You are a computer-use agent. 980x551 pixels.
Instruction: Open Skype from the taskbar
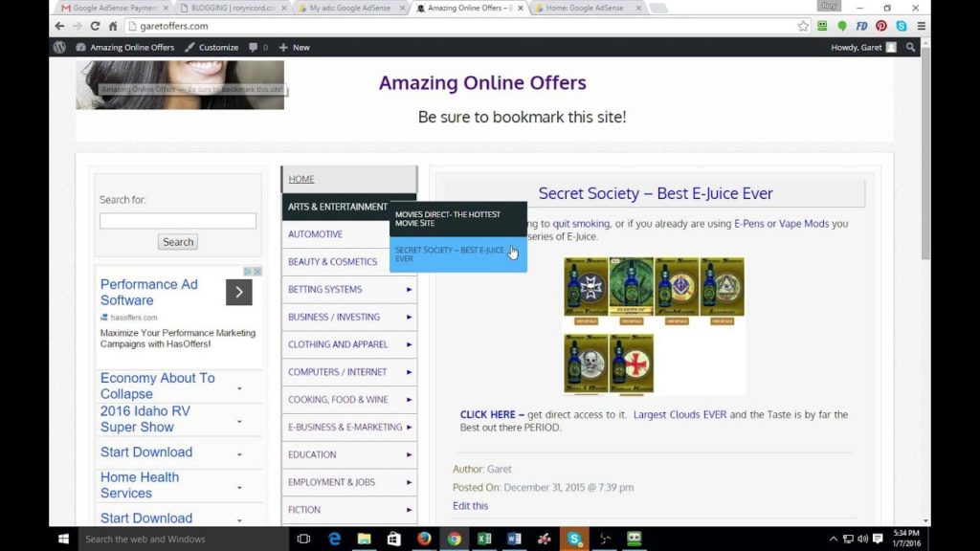pyautogui.click(x=574, y=539)
